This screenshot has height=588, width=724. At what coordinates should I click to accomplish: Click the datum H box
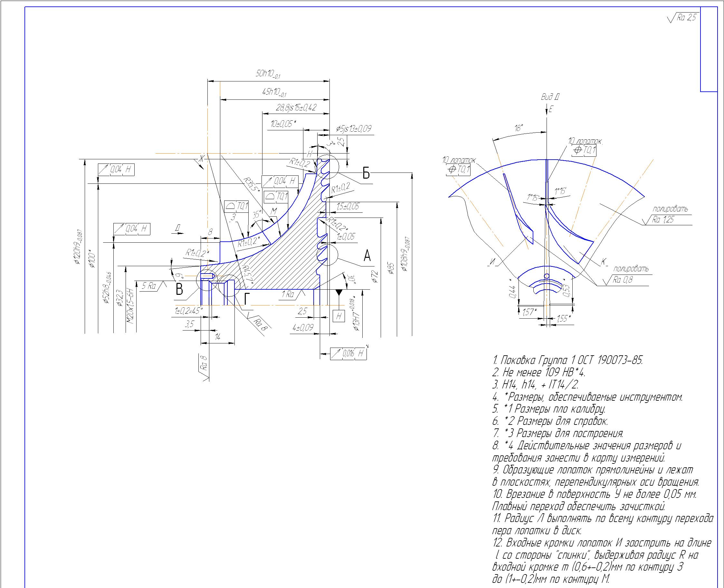coord(338,316)
